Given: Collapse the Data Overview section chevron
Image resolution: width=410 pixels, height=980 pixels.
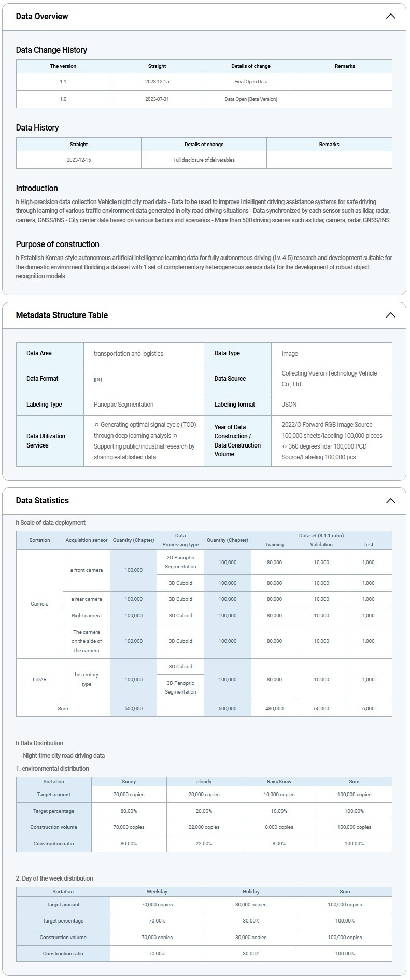Looking at the screenshot, I should pyautogui.click(x=390, y=16).
